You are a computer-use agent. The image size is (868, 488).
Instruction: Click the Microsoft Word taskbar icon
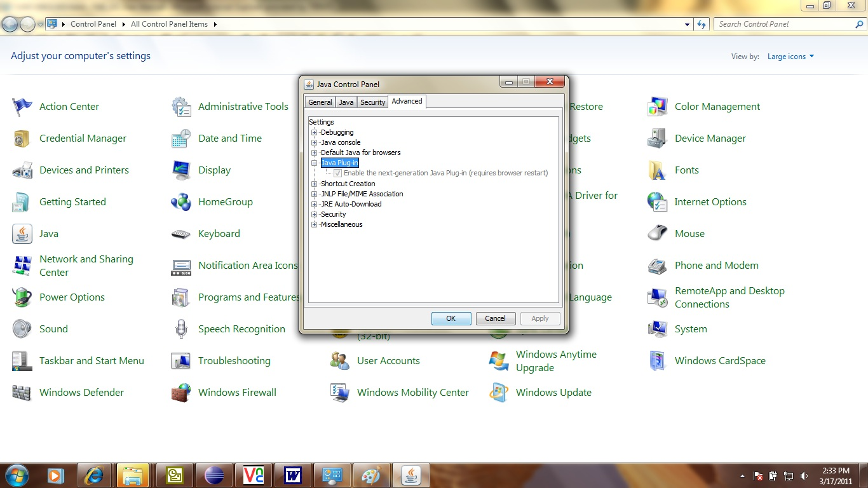pos(293,475)
